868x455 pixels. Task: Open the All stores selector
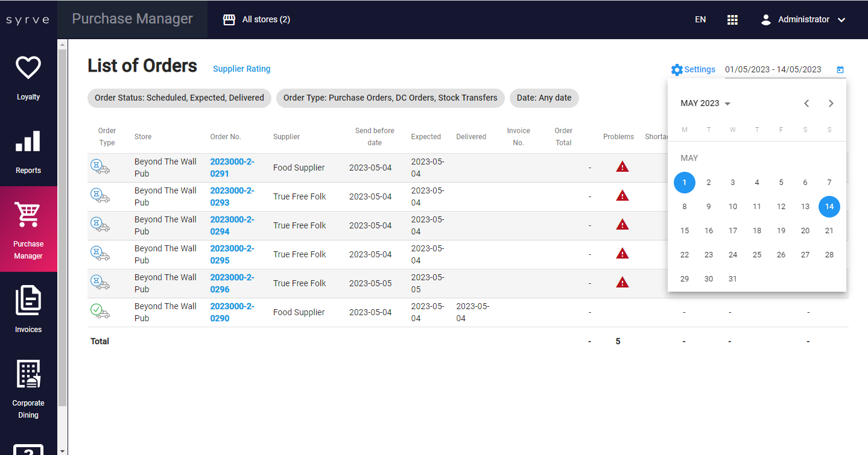click(257, 20)
